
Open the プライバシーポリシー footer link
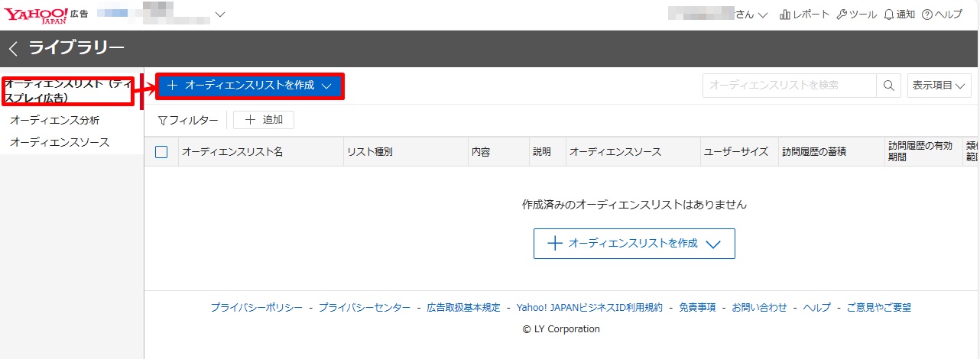[257, 307]
